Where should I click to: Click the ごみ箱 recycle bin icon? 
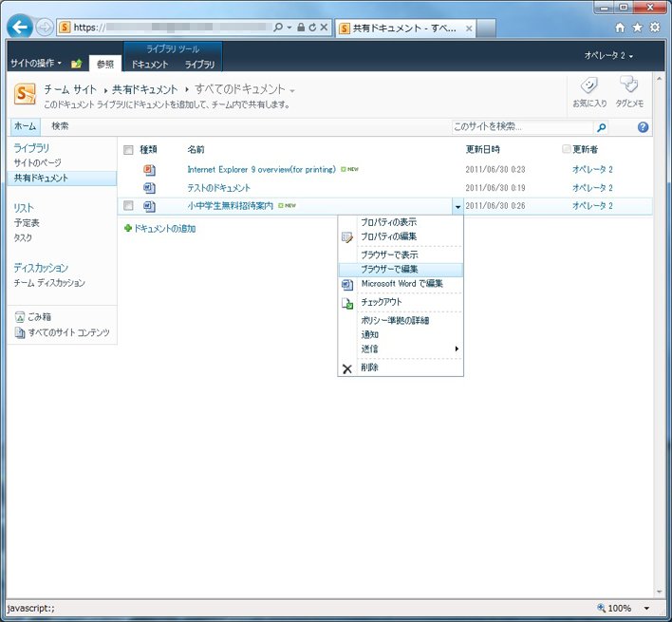coord(20,317)
